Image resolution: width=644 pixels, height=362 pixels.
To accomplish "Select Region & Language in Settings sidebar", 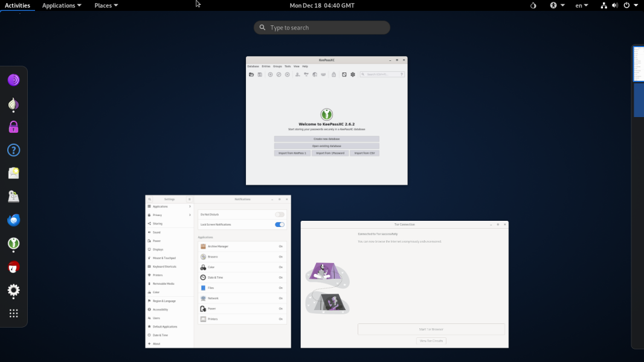I will [170, 301].
